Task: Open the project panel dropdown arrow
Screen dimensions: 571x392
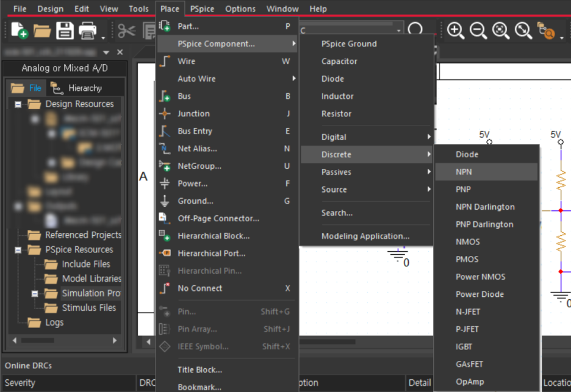Action: [x=106, y=52]
